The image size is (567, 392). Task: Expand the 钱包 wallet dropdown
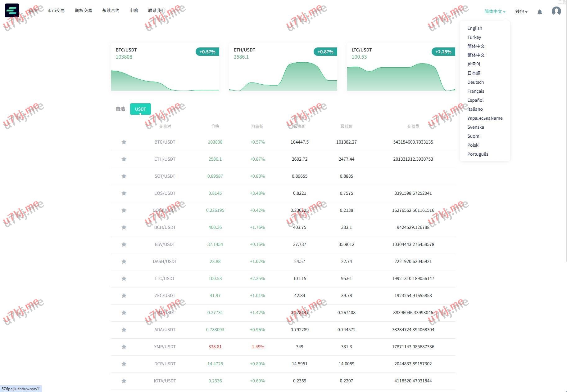[x=521, y=11]
